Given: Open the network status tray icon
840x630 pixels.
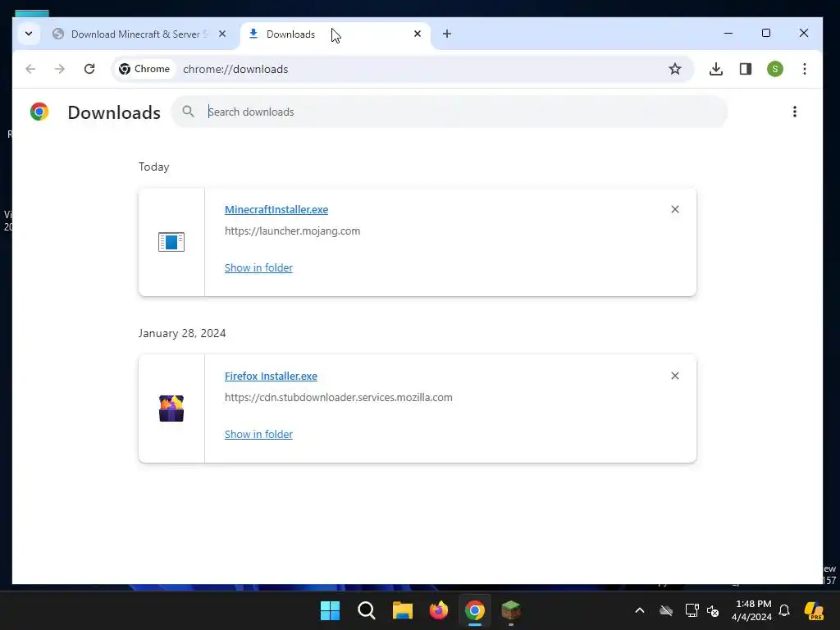Looking at the screenshot, I should (692, 610).
